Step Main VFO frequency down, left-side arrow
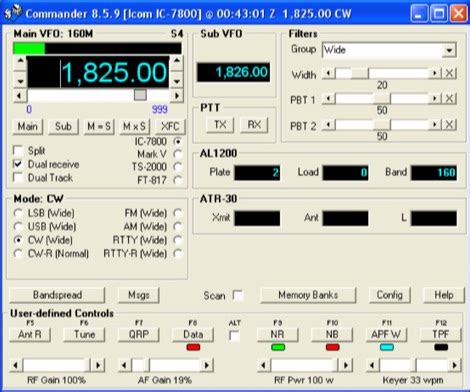Viewport: 470px width, 392px height. coord(20,81)
